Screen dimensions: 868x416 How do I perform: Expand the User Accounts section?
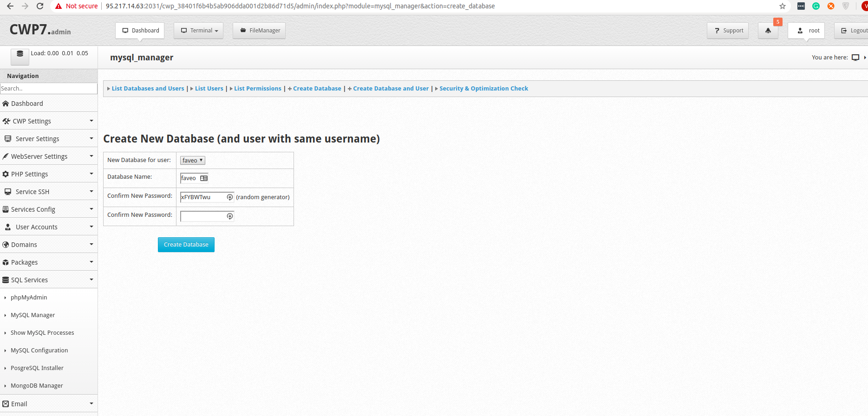click(x=48, y=227)
